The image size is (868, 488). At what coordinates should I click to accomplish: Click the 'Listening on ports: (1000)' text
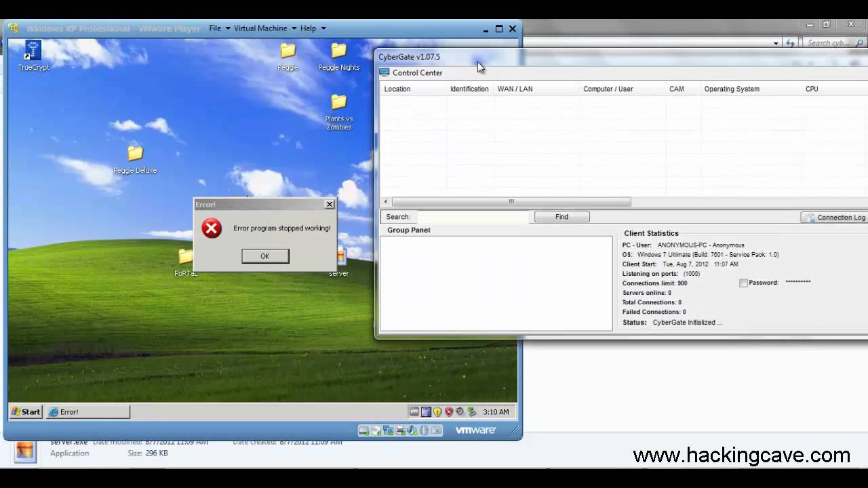661,274
